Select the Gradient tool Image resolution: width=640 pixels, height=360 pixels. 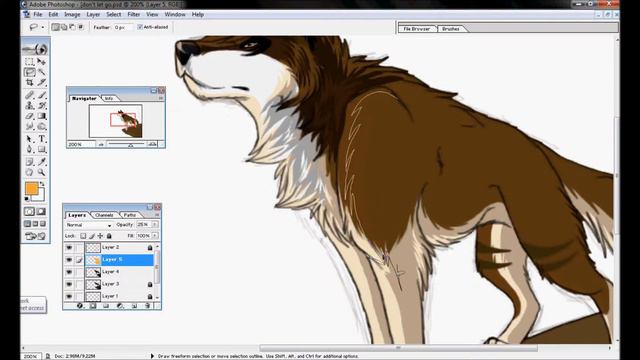(42, 116)
